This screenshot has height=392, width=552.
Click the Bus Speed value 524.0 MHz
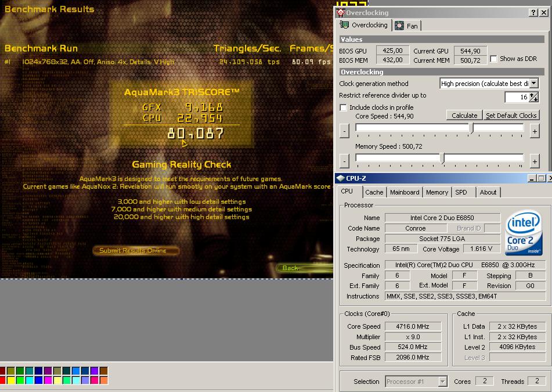point(413,347)
